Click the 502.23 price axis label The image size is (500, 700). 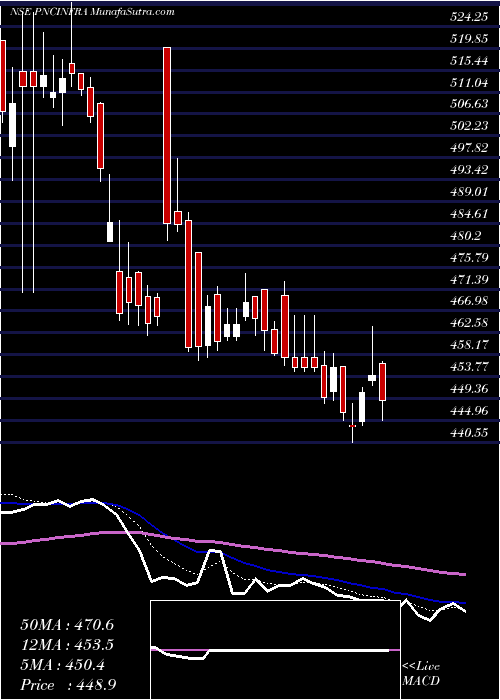468,126
